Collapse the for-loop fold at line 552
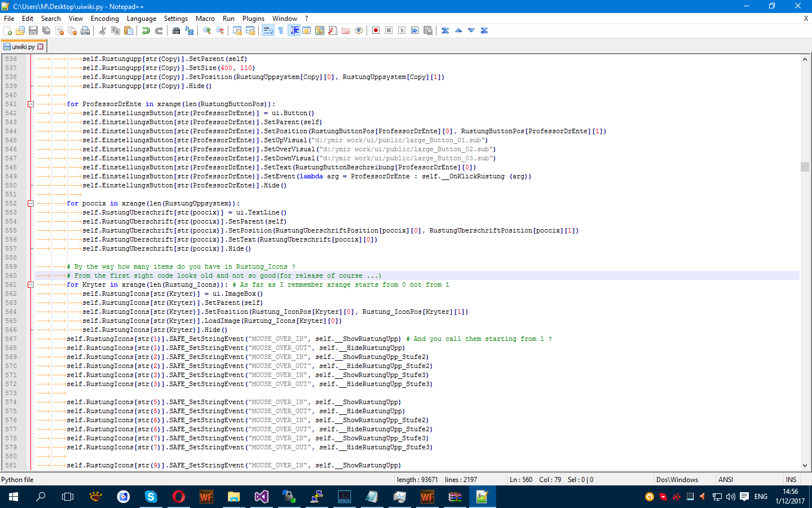Screen dimensions: 812x508 click(x=30, y=203)
